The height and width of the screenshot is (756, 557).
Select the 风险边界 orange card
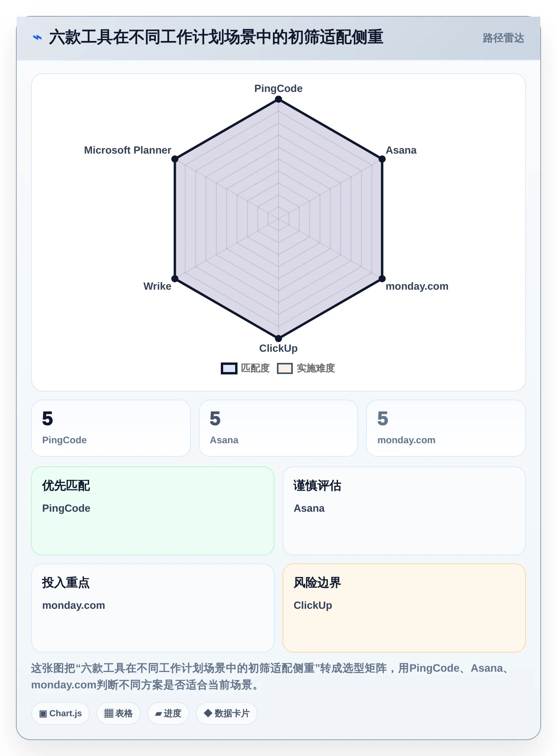pos(404,608)
